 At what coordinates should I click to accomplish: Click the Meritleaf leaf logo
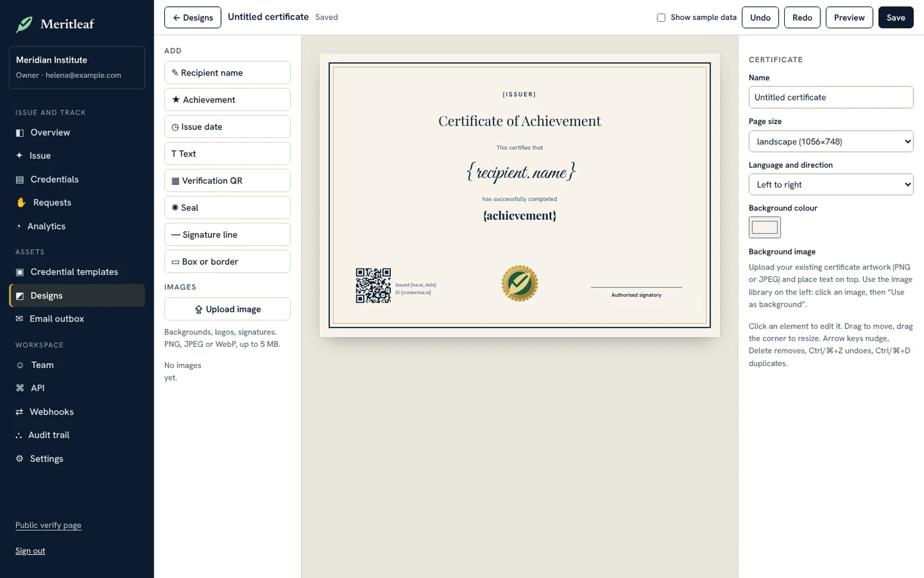coord(24,24)
